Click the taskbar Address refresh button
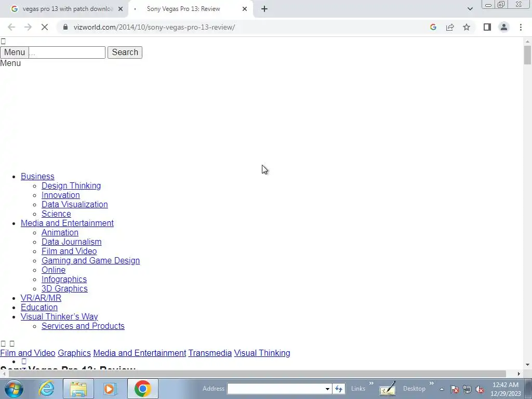 click(x=339, y=389)
